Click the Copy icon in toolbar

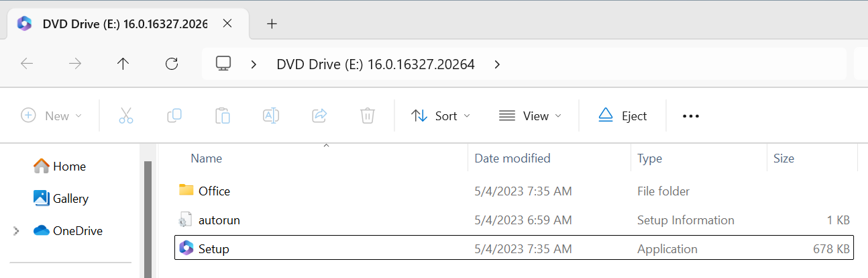174,115
